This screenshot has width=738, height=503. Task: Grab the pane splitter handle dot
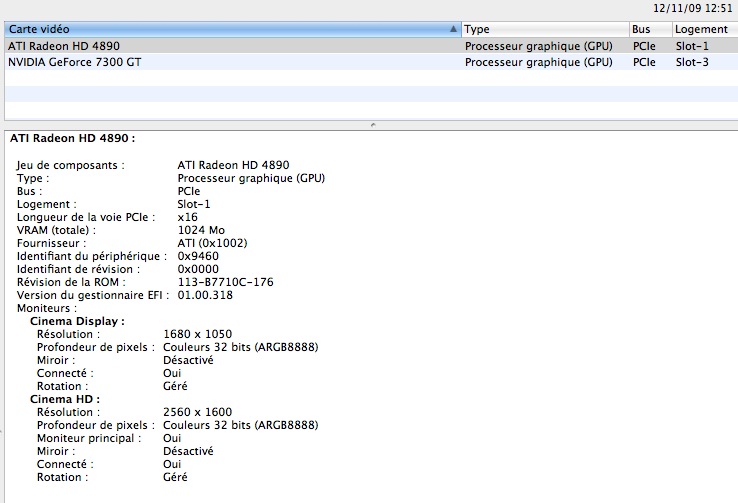[373, 125]
